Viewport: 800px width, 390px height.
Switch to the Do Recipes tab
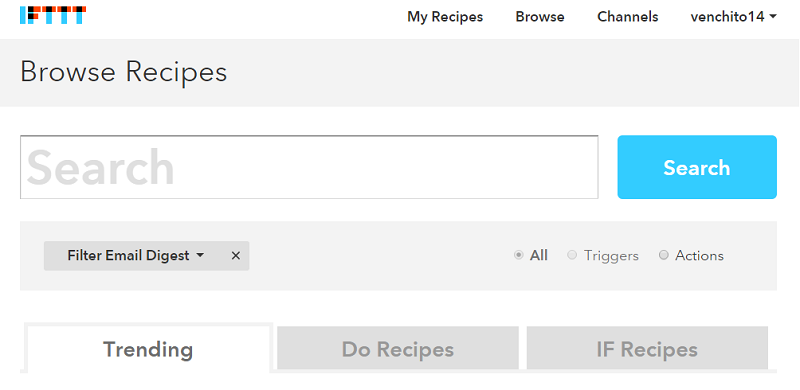[398, 349]
